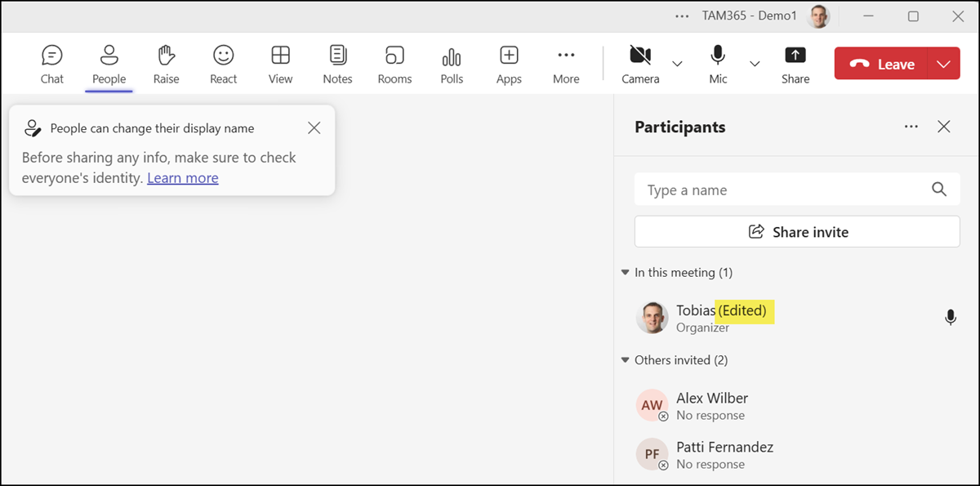
Task: Expand Mic options dropdown arrow
Action: click(755, 65)
